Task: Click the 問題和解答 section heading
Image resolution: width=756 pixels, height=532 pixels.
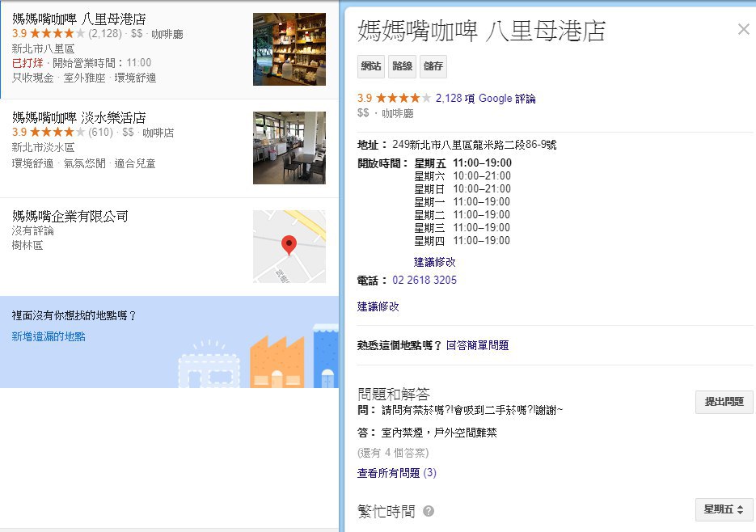Action: (394, 394)
